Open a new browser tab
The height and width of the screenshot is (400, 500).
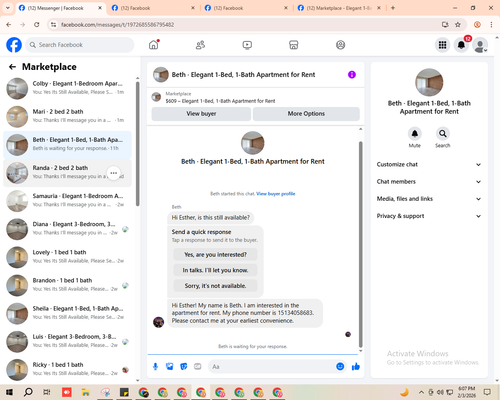coord(393,8)
